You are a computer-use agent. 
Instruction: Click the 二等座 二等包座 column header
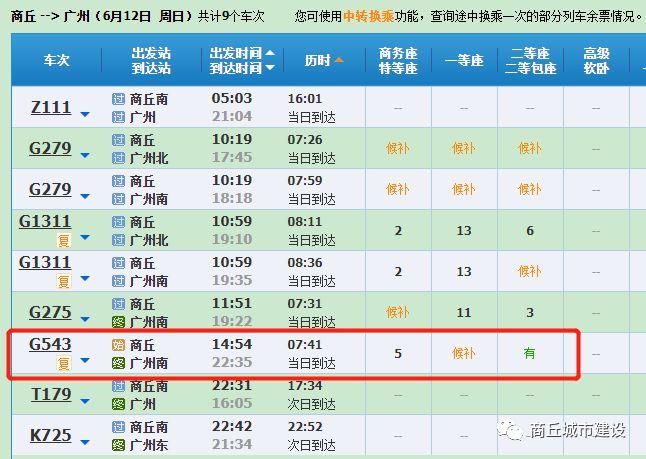click(530, 60)
